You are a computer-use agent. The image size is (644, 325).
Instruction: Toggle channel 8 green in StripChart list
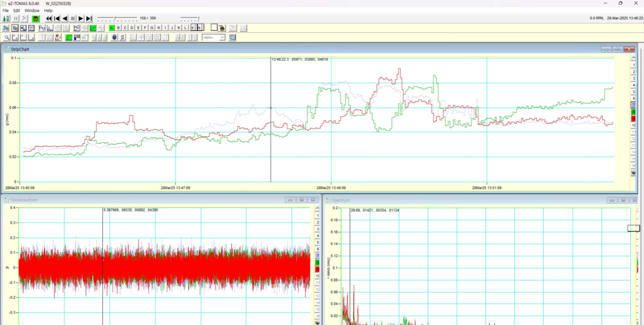pyautogui.click(x=633, y=112)
